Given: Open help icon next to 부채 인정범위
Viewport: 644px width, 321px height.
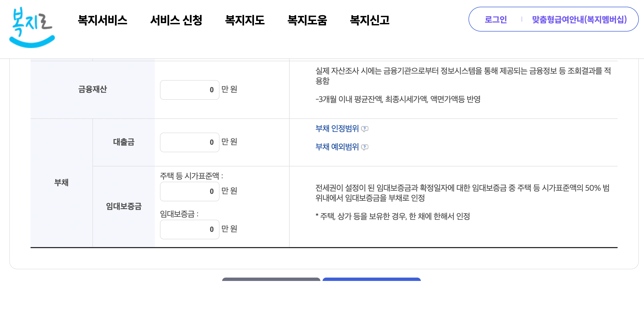Looking at the screenshot, I should [x=364, y=129].
